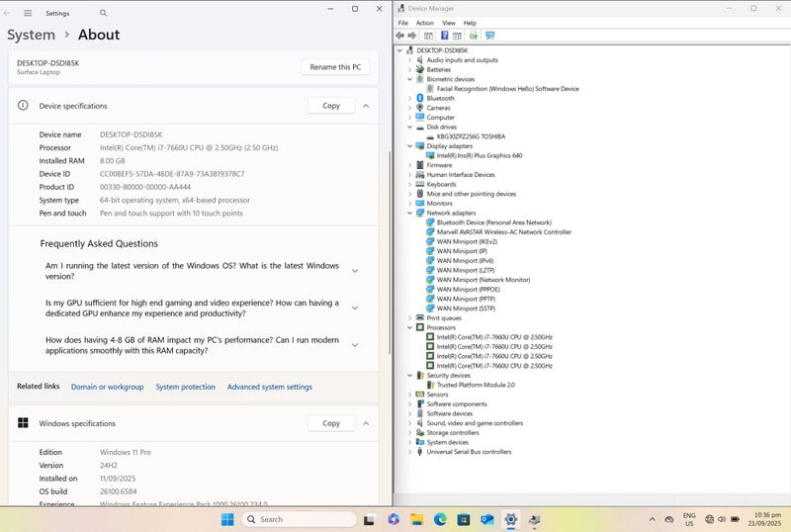This screenshot has height=532, width=791.
Task: Open the Advanced system settings link
Action: (x=269, y=387)
